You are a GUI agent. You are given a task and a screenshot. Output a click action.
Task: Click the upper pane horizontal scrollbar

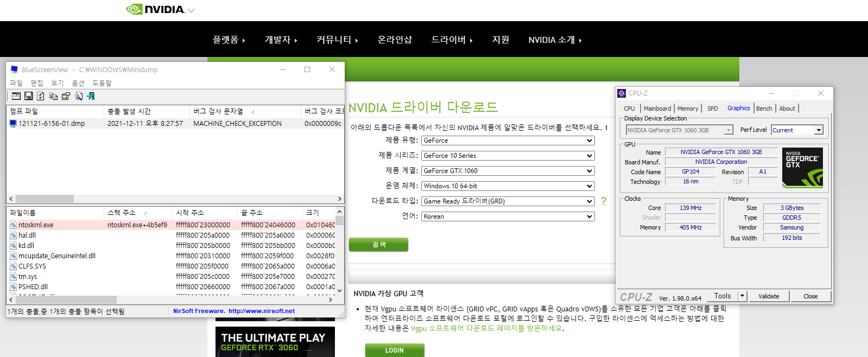click(x=45, y=199)
